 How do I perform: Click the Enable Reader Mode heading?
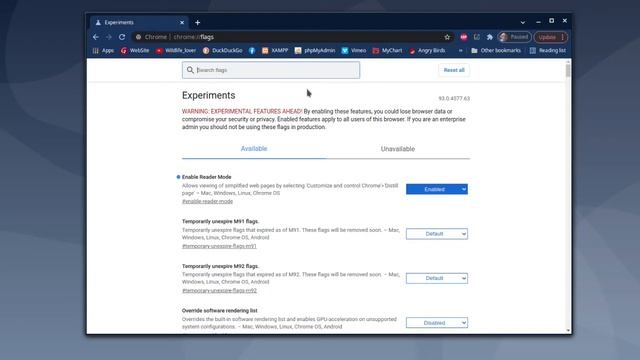(207, 177)
